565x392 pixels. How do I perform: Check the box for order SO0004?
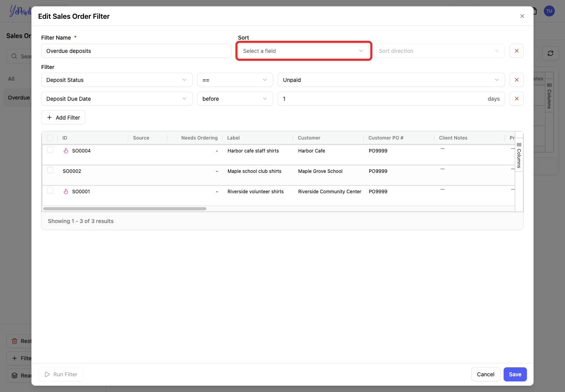pyautogui.click(x=50, y=150)
